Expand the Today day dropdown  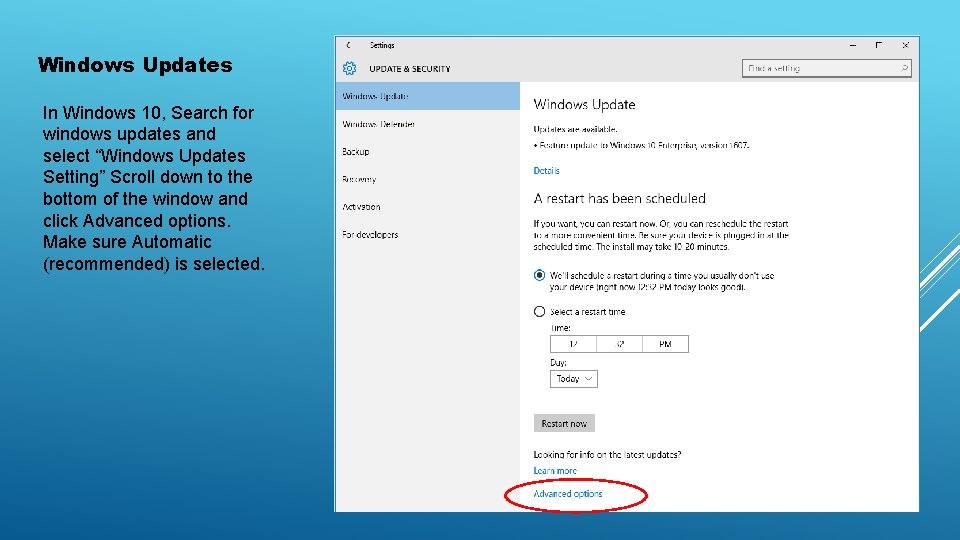click(x=574, y=379)
